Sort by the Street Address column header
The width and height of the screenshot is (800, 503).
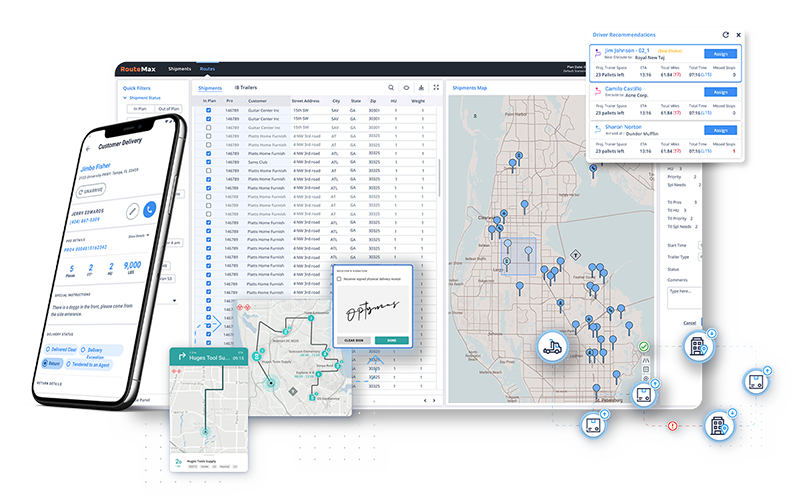coord(306,101)
